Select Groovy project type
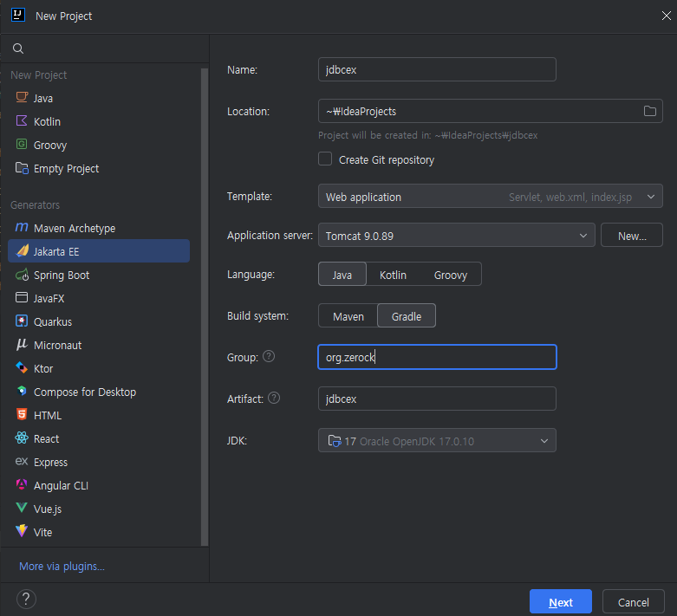Viewport: 677px width, 616px height. (99, 145)
